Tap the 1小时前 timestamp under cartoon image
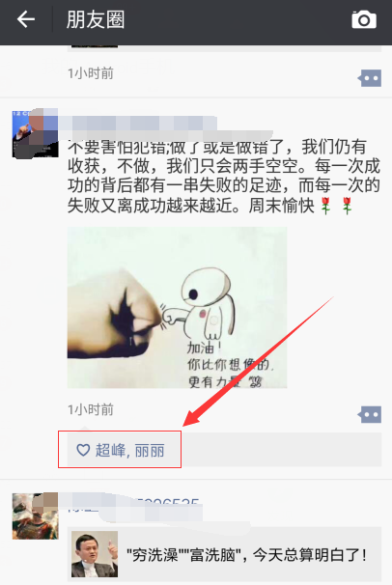The image size is (392, 585). [x=91, y=409]
